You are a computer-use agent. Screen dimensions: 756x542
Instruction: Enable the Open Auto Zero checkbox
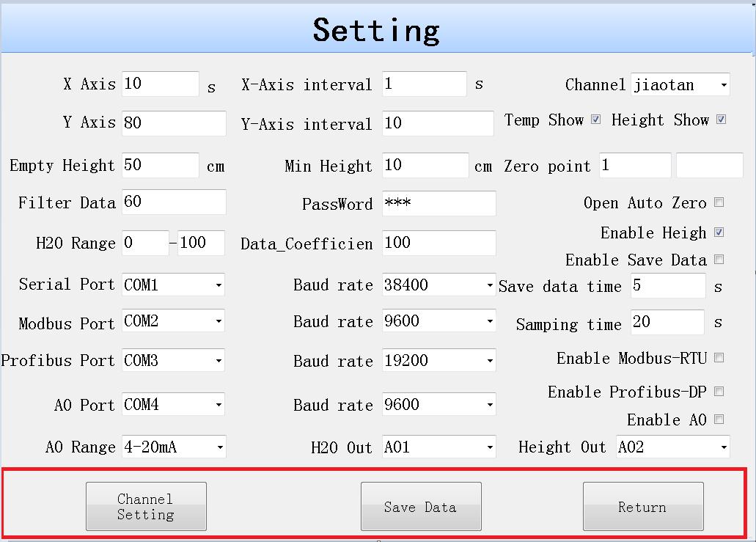pos(719,202)
